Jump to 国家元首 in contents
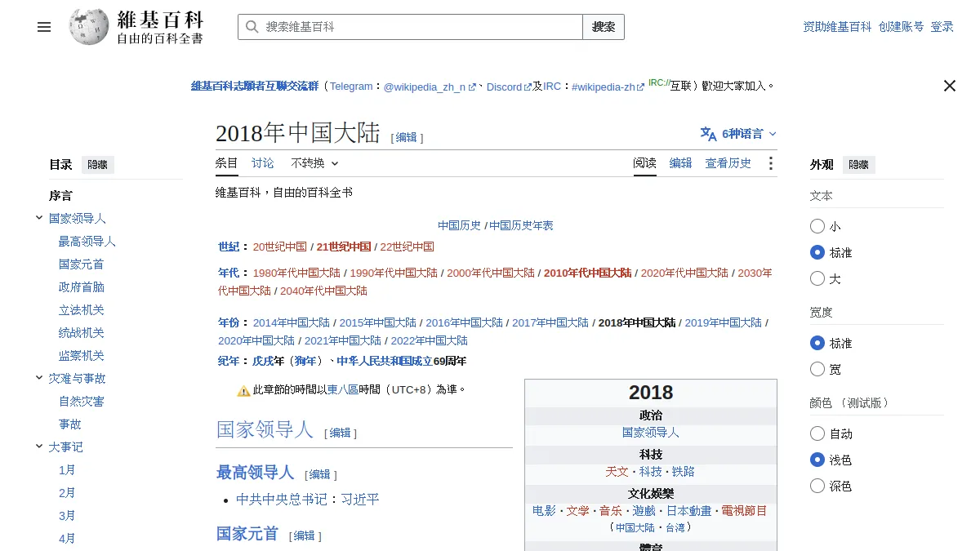The width and height of the screenshot is (980, 551). (82, 264)
